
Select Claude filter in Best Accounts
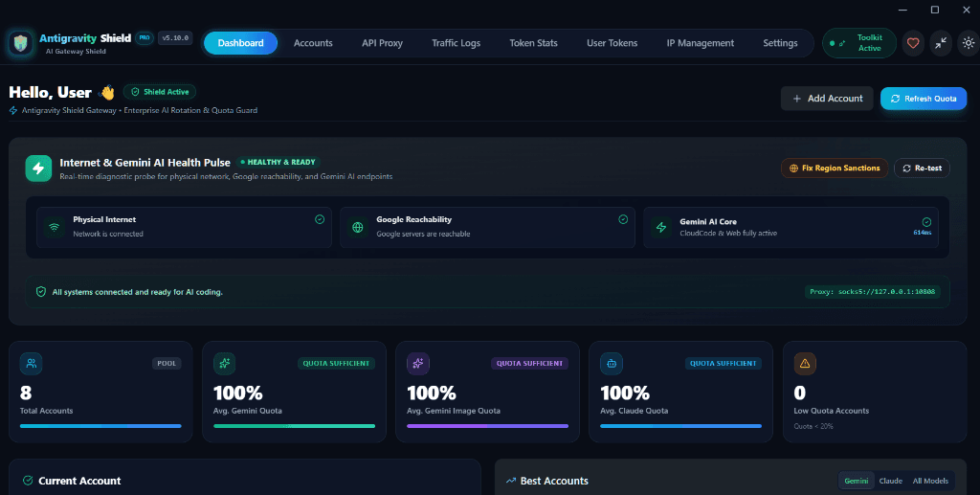891,481
